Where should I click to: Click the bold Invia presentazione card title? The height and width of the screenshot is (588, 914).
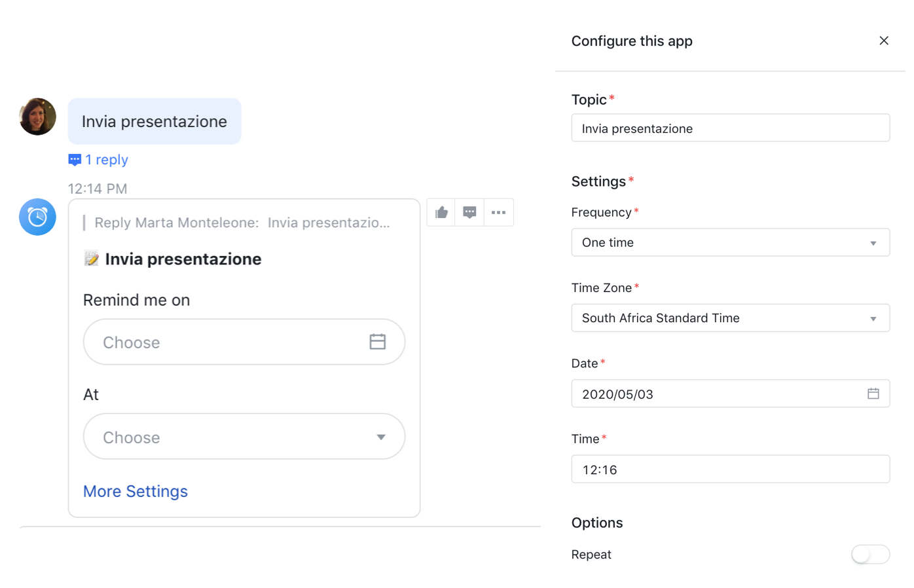coord(183,259)
